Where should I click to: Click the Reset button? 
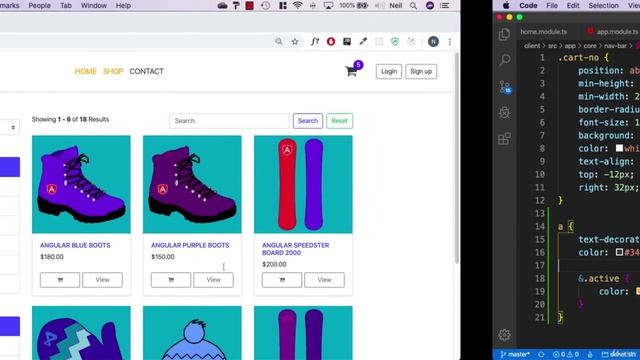coord(339,121)
